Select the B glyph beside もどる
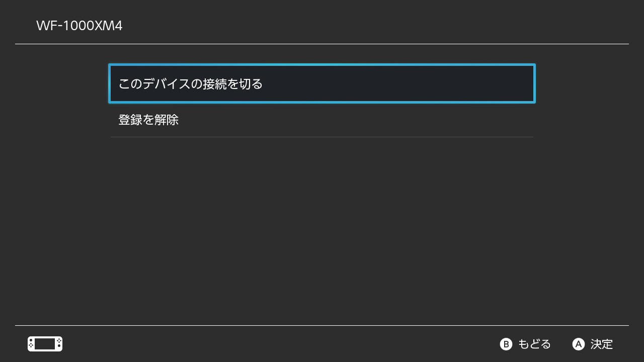The height and width of the screenshot is (362, 644). (506, 344)
